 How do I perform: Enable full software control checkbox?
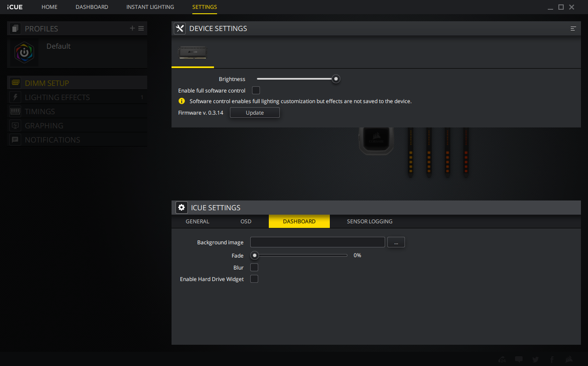click(256, 91)
